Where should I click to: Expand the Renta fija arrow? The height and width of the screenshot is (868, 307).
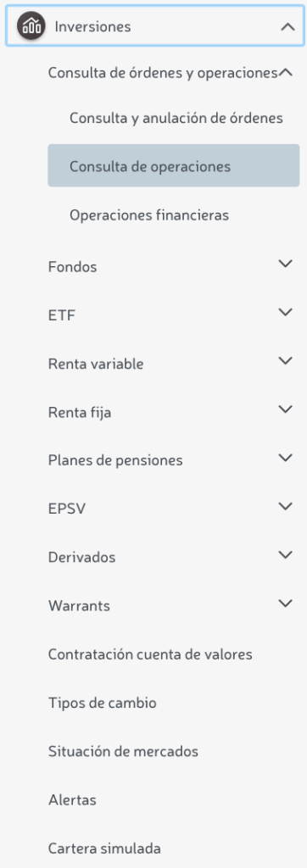pyautogui.click(x=286, y=409)
